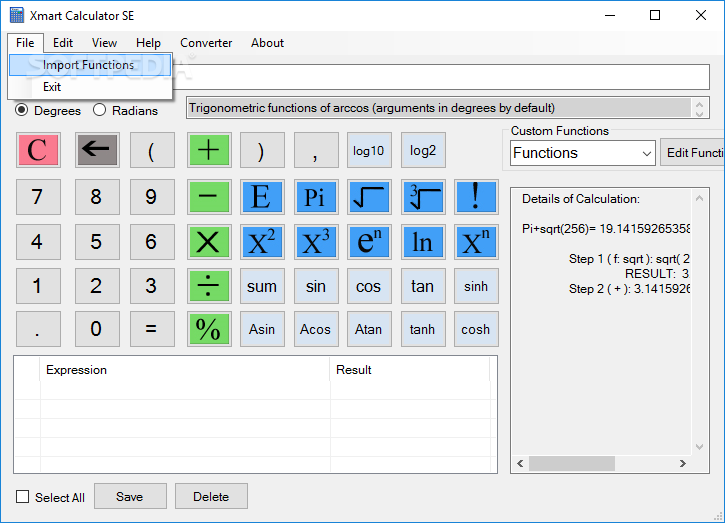
Task: Click the X to the n power button
Action: (476, 242)
